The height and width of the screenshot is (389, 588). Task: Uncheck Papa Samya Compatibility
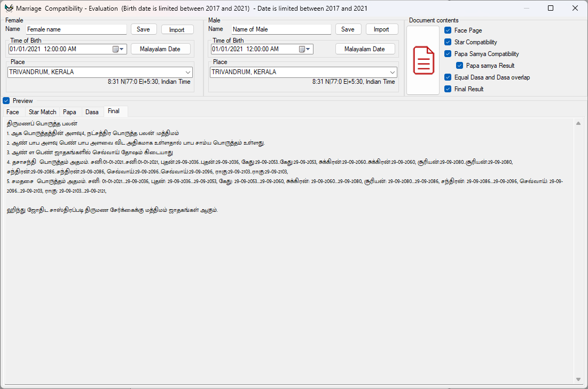[x=447, y=53]
